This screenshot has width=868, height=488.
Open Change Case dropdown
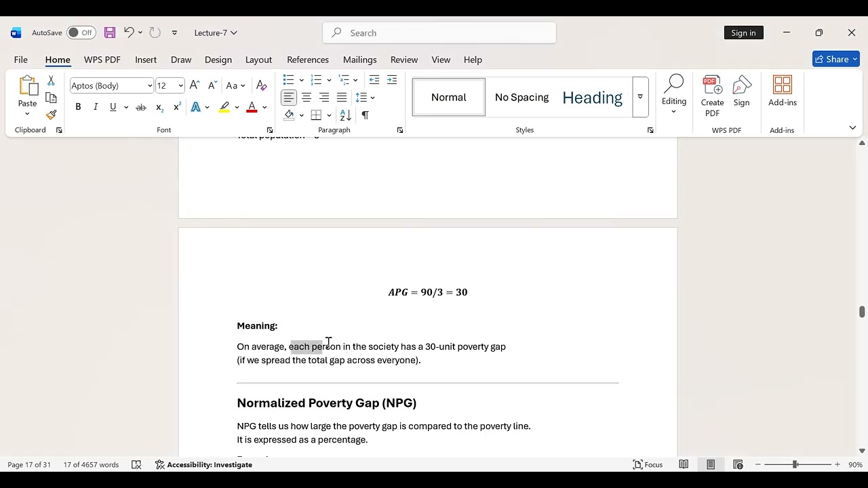235,85
